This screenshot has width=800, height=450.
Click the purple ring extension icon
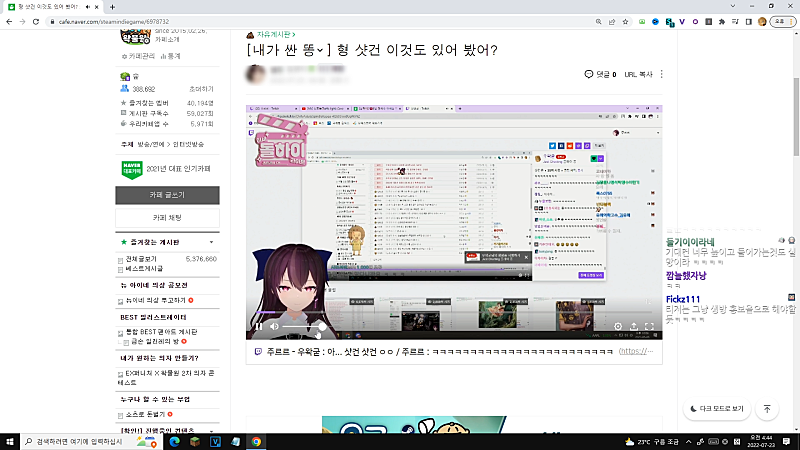[x=695, y=22]
